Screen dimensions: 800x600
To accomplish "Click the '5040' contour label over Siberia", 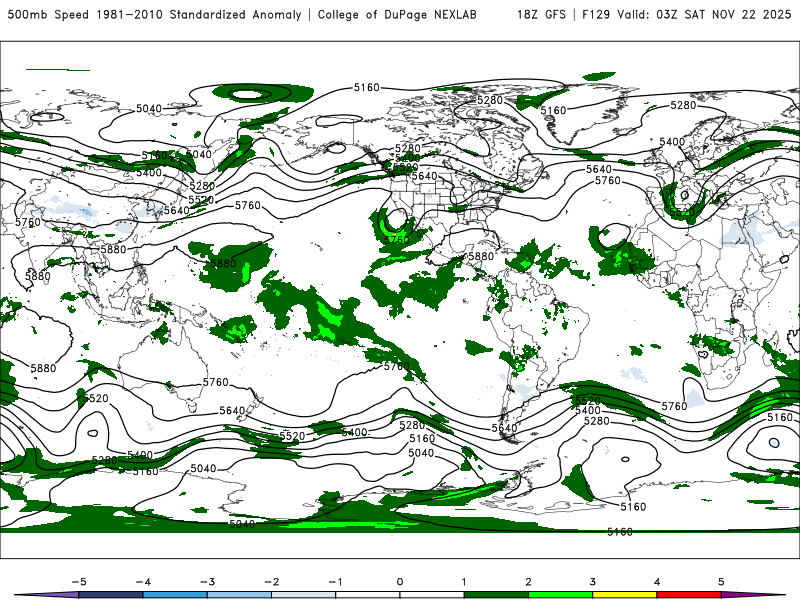I will [x=149, y=109].
